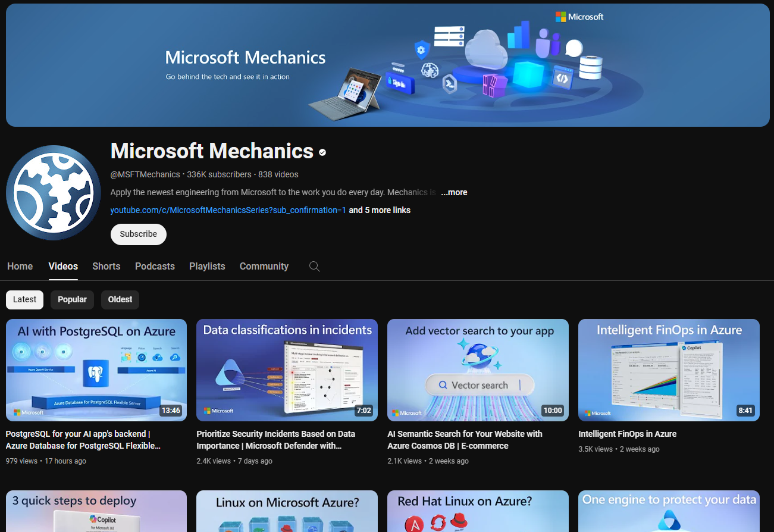Select the Oldest filter chip
Viewport: 774px width, 532px height.
click(120, 299)
